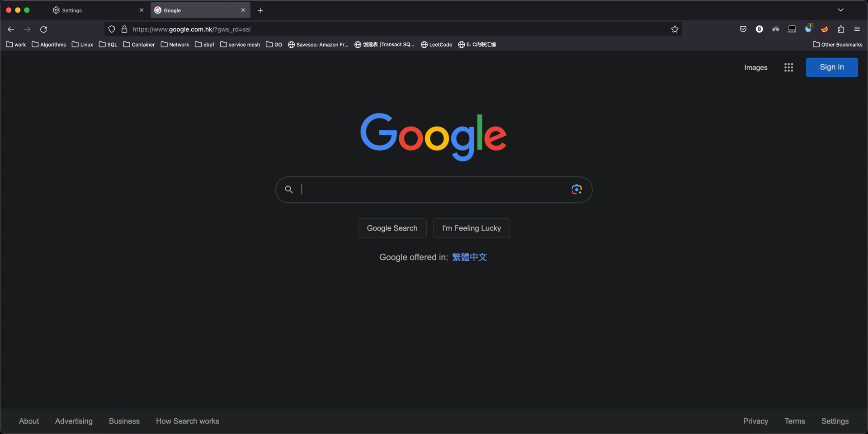868x434 pixels.
Task: Open the Container bookmarks folder
Action: [139, 44]
